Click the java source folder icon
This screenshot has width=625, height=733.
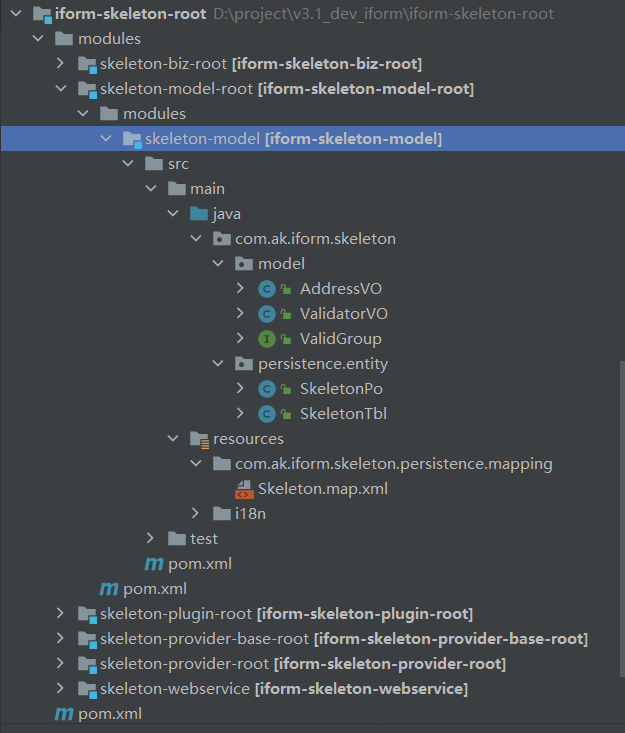[x=199, y=214]
